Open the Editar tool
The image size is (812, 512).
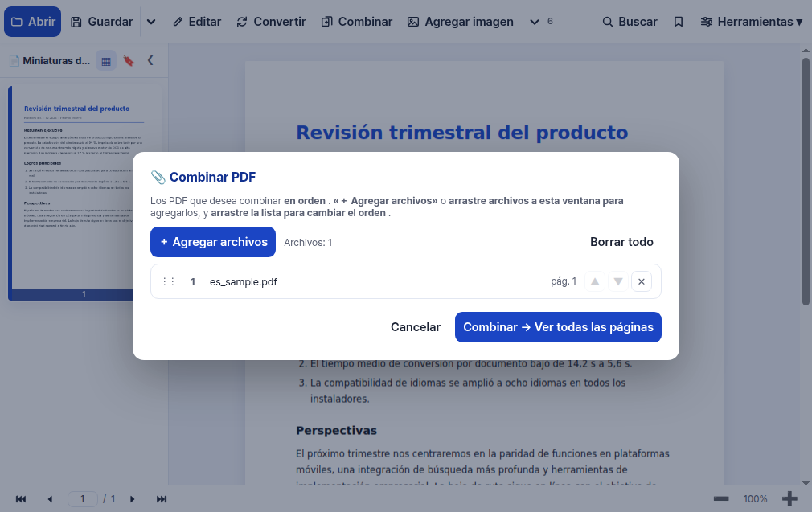197,22
